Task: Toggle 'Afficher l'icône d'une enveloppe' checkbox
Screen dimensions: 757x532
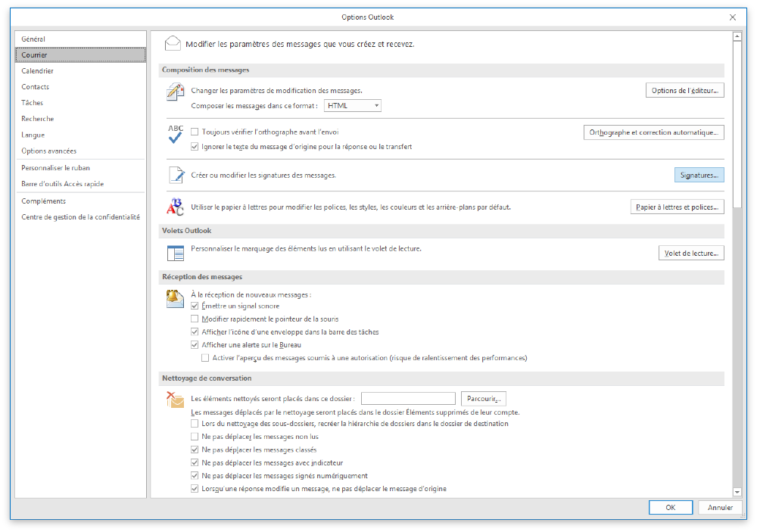Action: tap(195, 332)
